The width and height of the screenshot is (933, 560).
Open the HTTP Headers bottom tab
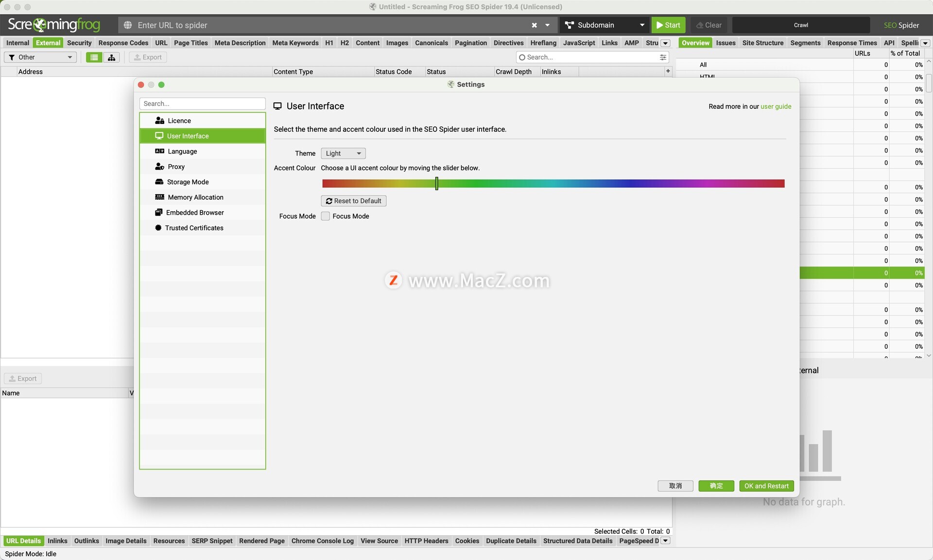[426, 541]
